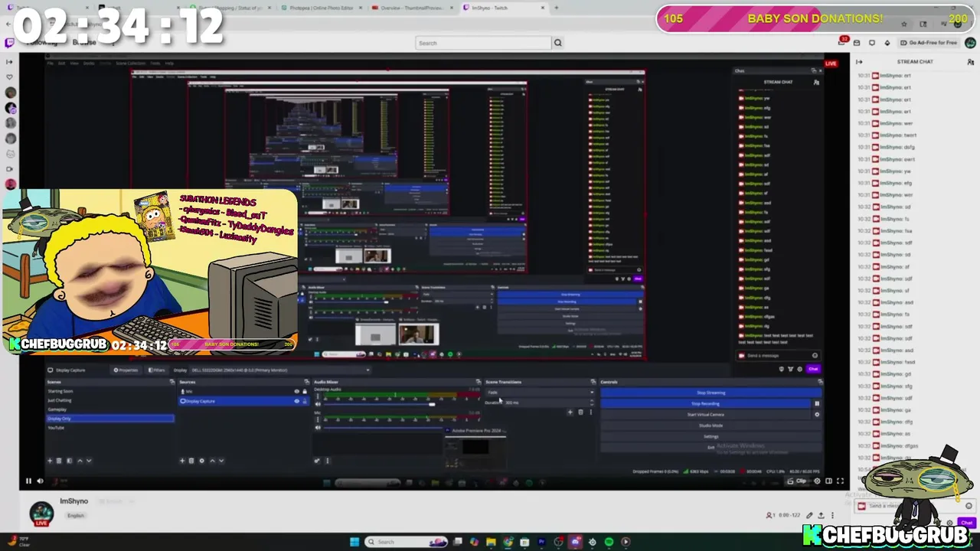Add a new source with the Sources plus icon
Image resolution: width=980 pixels, height=551 pixels.
(182, 461)
